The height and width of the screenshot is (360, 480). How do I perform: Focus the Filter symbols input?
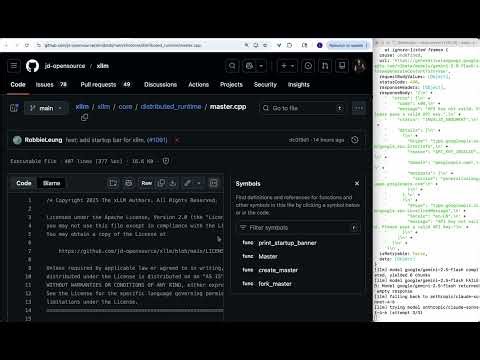298,228
